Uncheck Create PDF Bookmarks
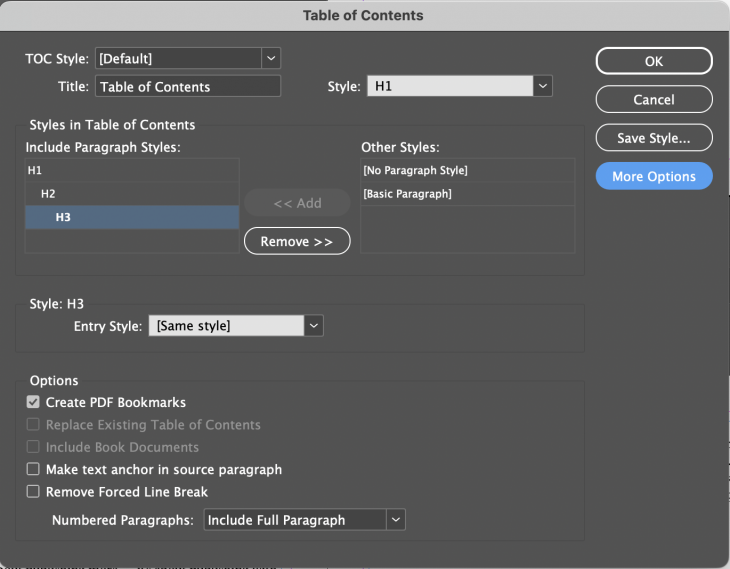730x569 pixels. pos(34,402)
